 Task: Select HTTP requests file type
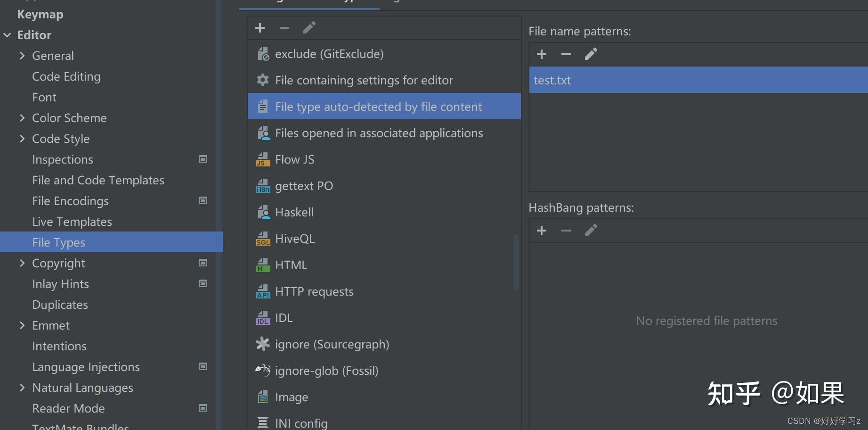coord(314,292)
